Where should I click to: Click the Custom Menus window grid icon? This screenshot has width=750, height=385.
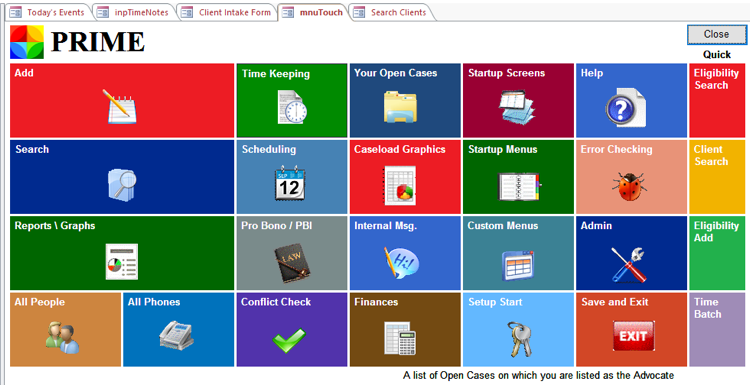(x=518, y=265)
